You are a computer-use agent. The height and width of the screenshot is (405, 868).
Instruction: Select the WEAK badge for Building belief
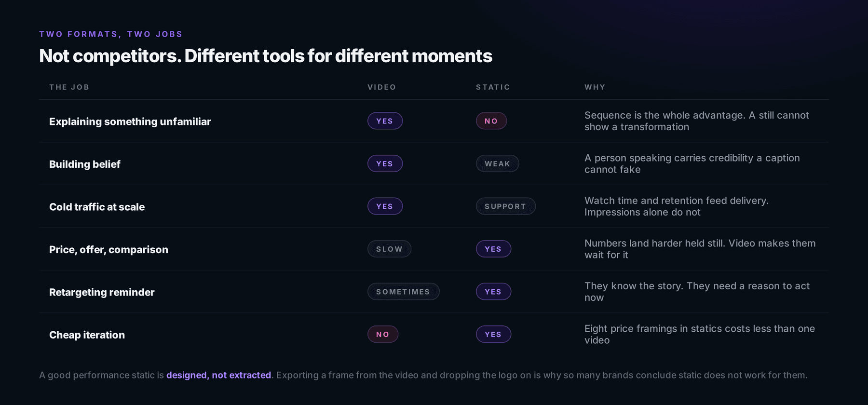[x=498, y=163]
